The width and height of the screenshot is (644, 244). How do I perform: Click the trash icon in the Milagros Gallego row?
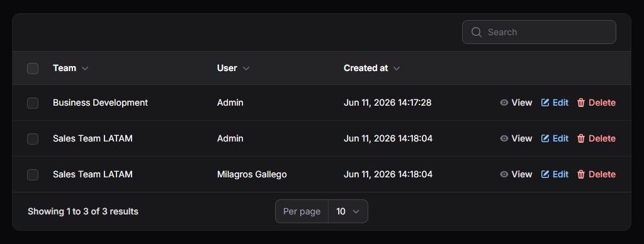581,174
